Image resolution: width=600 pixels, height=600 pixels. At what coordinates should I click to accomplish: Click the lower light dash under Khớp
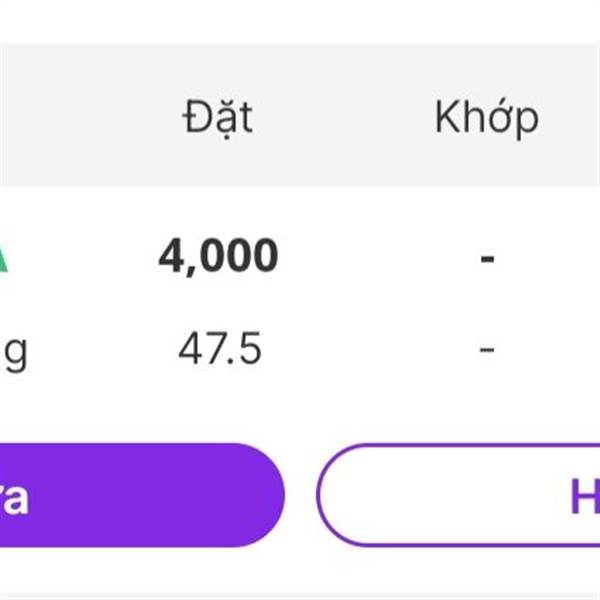point(487,350)
